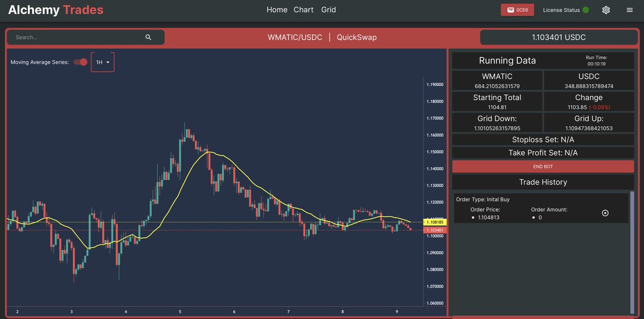Click the WMATIC/USDC pair title
The height and width of the screenshot is (319, 644).
point(295,38)
